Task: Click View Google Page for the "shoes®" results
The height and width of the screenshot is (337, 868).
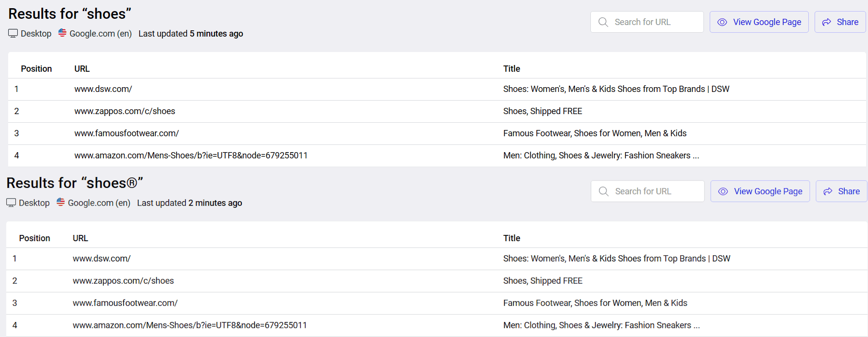Action: click(x=760, y=191)
